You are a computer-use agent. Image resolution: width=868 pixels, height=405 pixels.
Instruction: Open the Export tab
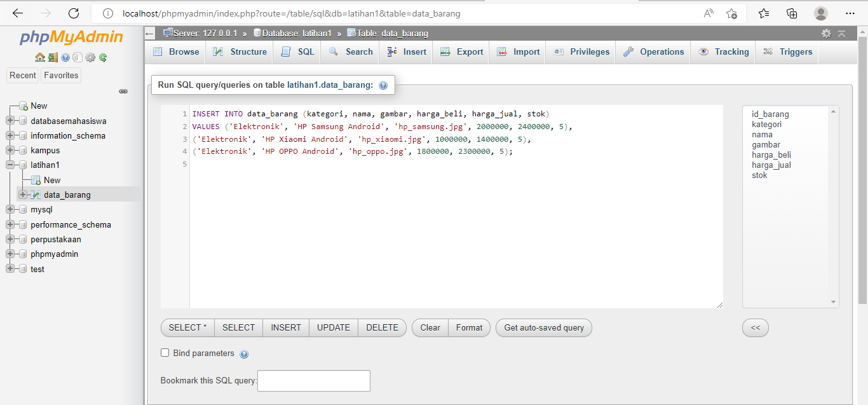click(x=461, y=51)
